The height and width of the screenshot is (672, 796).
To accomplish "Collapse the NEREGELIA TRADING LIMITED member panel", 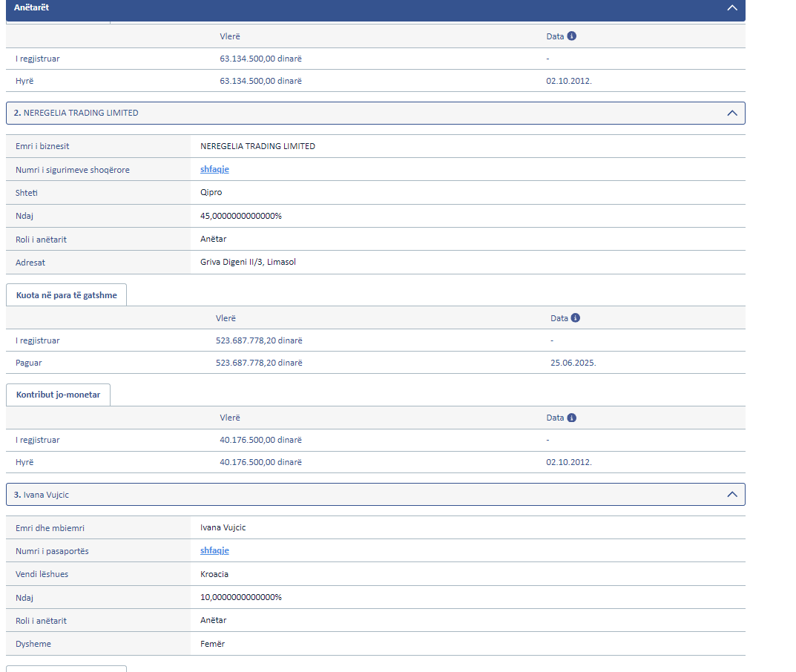I will [731, 113].
